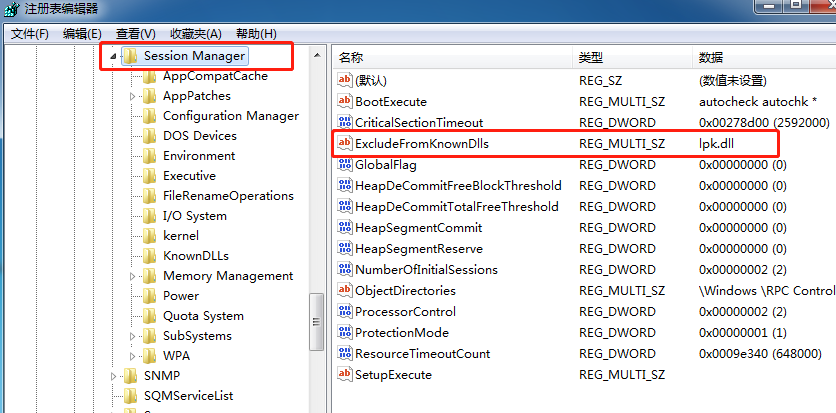The image size is (836, 413).
Task: Click the ExcludeFromKnownDlls string value icon
Action: [x=346, y=144]
